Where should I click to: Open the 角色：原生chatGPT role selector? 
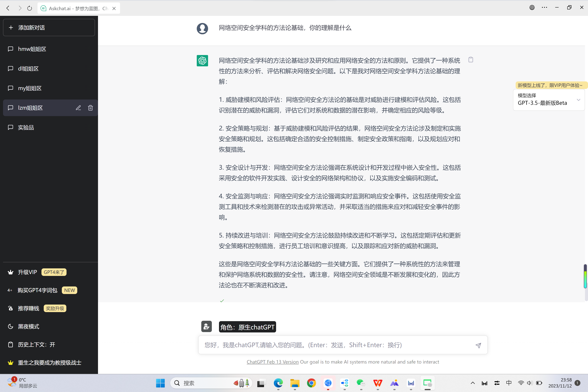tap(247, 327)
